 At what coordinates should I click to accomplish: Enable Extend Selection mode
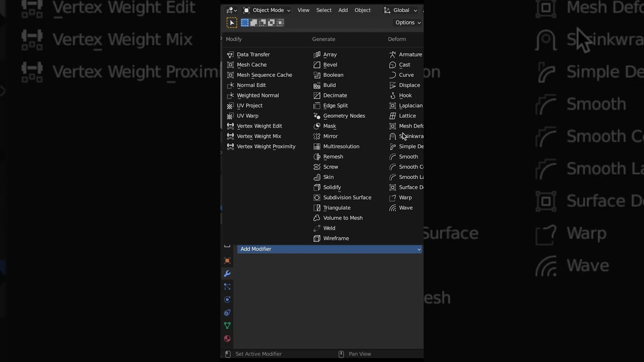[254, 23]
